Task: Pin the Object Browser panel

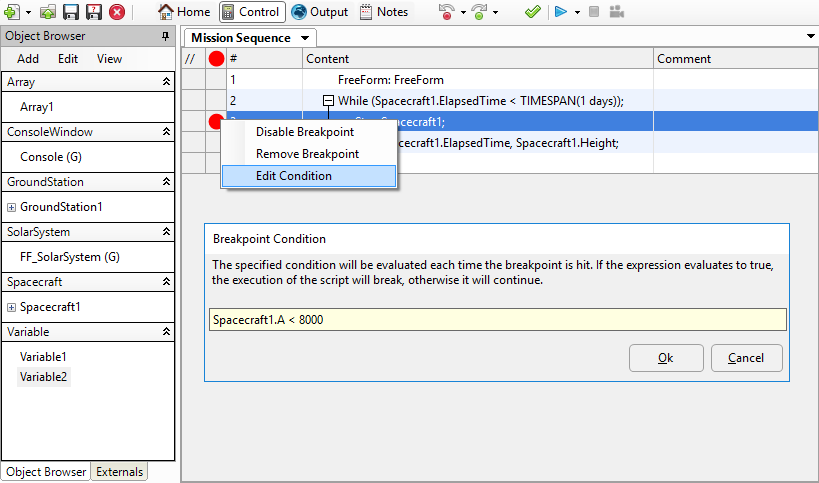Action: (x=166, y=36)
